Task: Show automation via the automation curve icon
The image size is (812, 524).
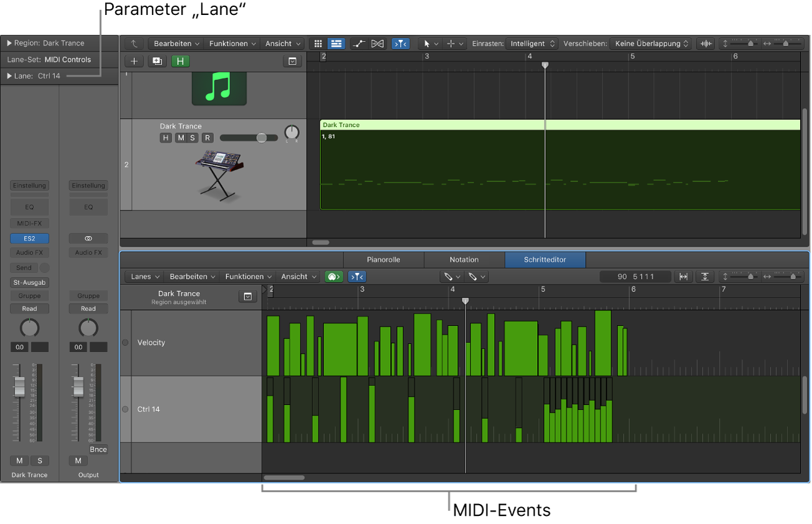Action: [x=358, y=44]
